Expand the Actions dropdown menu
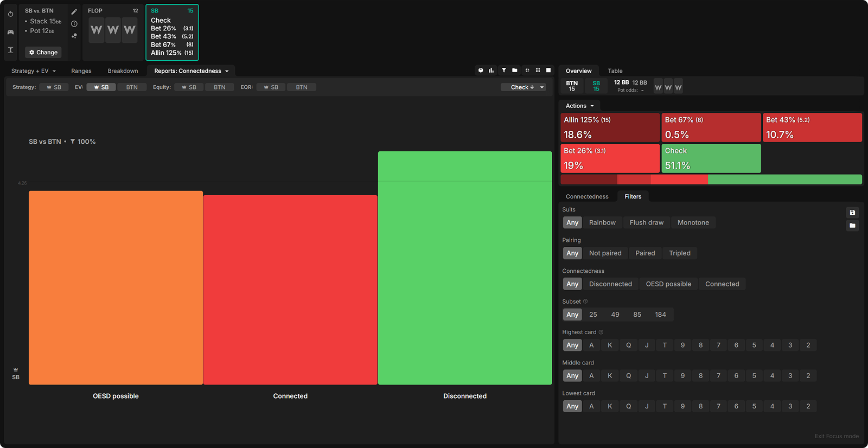The width and height of the screenshot is (868, 448). pos(579,106)
